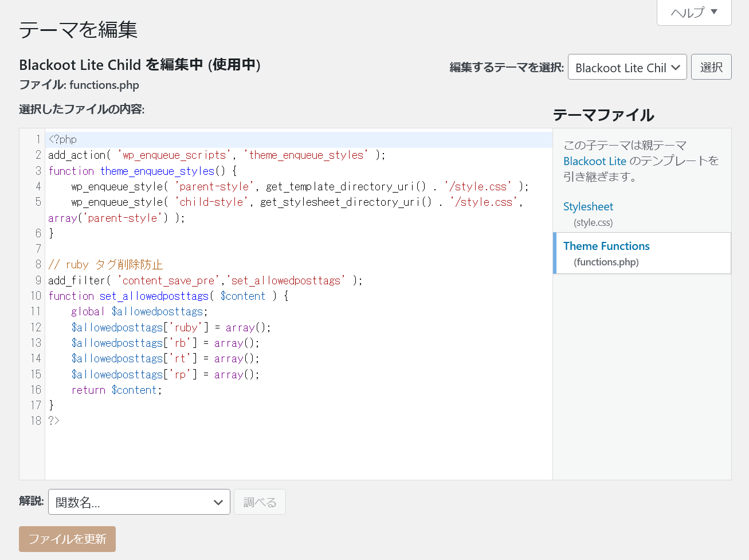Screen dimensions: 749x560
Task: Click the 調べる lookup button
Action: [260, 502]
